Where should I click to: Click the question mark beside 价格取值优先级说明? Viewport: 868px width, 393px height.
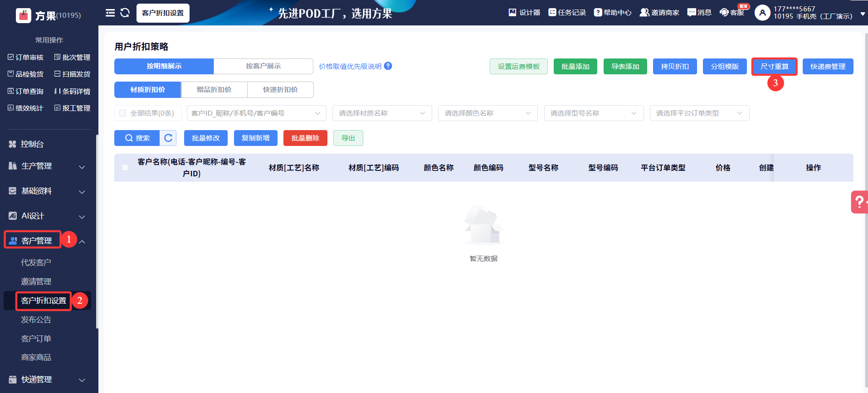[x=388, y=66]
